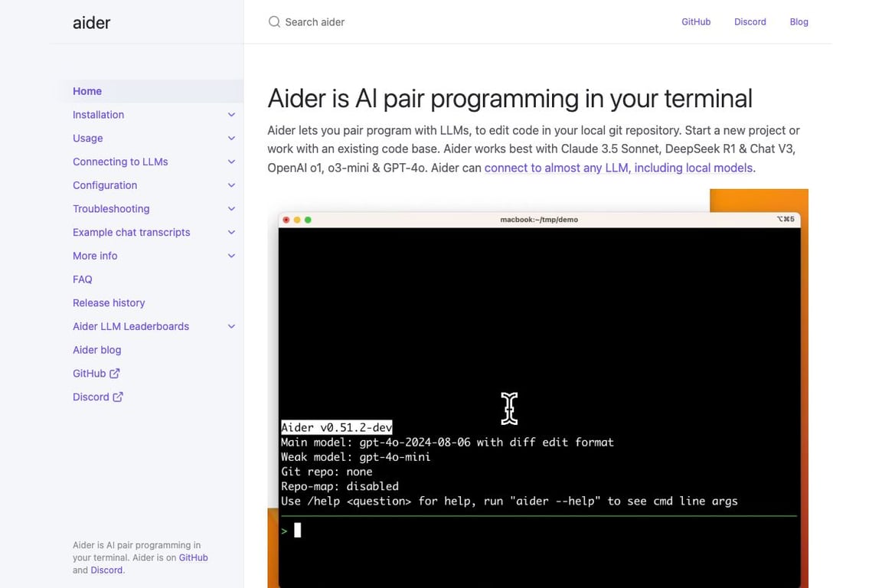The width and height of the screenshot is (882, 588).
Task: Click the terminal title macbook:~/tmp/demo
Action: (x=539, y=220)
